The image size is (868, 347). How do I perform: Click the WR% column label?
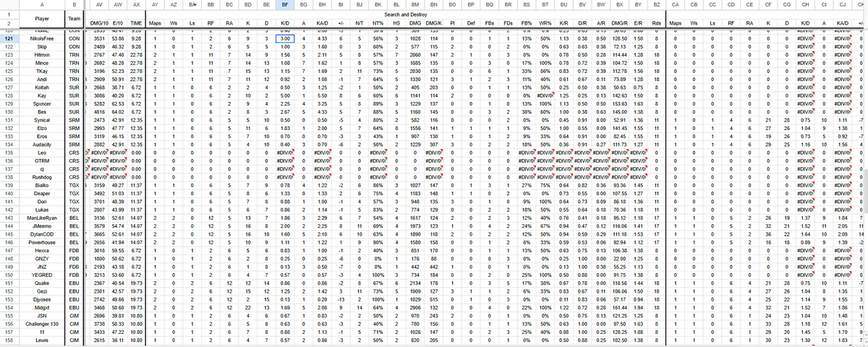pos(545,24)
